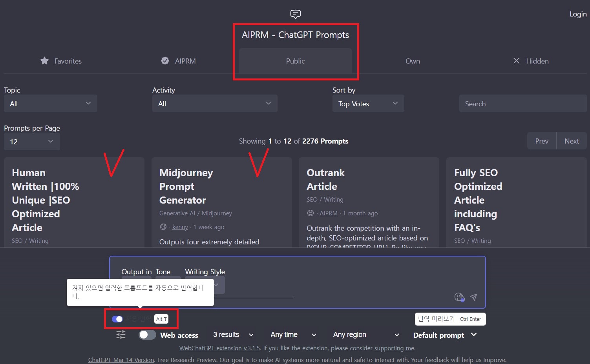Screen dimensions: 590x364
Task: Open the AIPRM author link on Outrank Article
Action: (329, 213)
